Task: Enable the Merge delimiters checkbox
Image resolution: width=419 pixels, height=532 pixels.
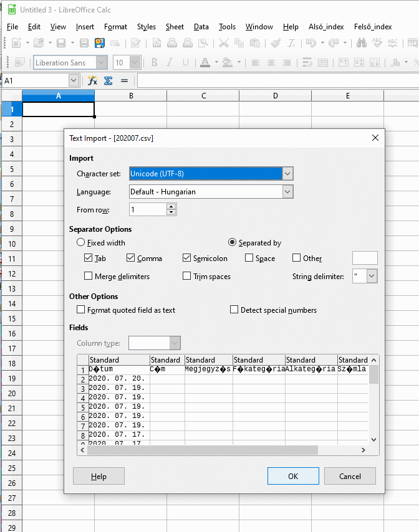Action: point(89,276)
